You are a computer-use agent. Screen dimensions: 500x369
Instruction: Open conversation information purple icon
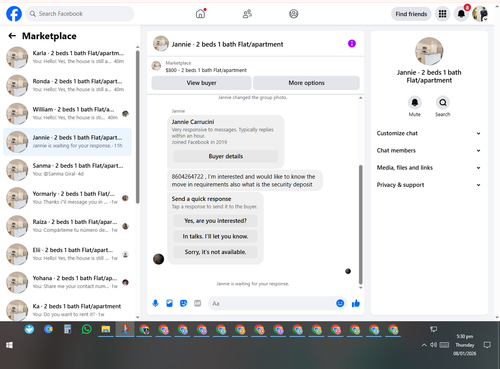(352, 44)
